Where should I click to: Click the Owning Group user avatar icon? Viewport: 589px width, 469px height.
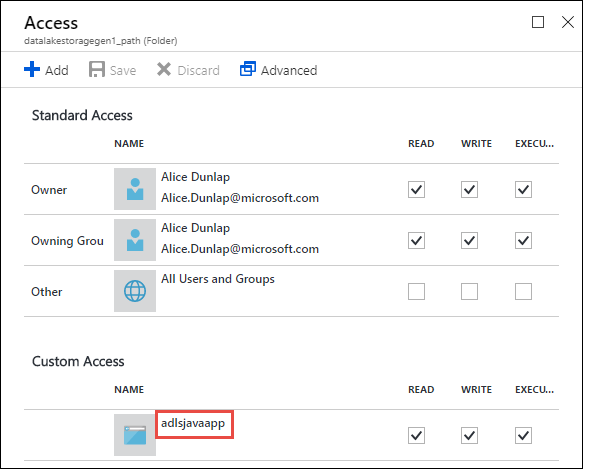point(135,240)
